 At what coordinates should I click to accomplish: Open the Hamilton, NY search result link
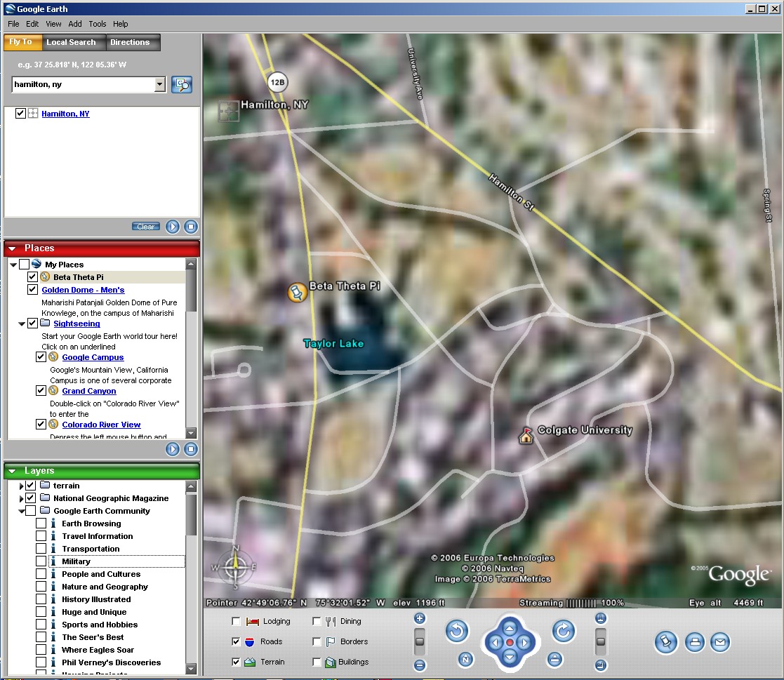tap(65, 114)
